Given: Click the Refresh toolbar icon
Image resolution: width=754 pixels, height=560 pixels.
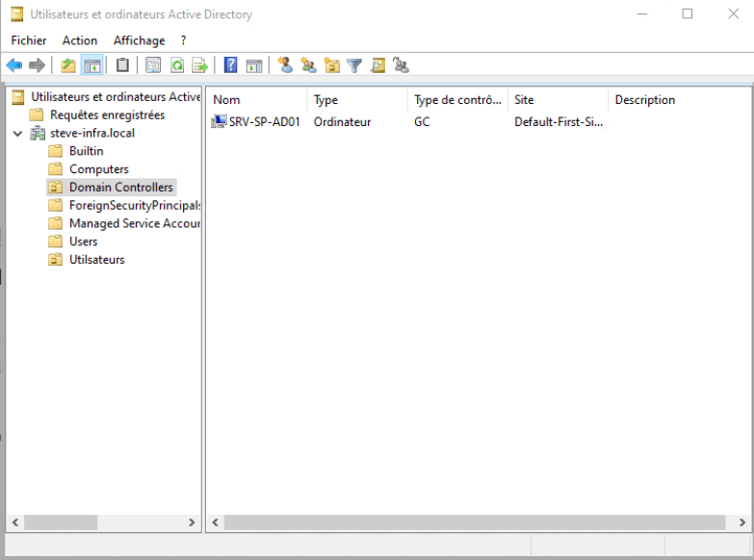Looking at the screenshot, I should click(x=177, y=65).
